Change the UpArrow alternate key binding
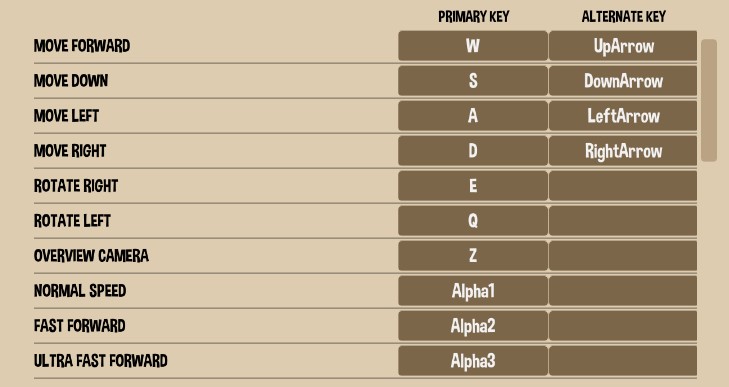The image size is (729, 387). [623, 46]
